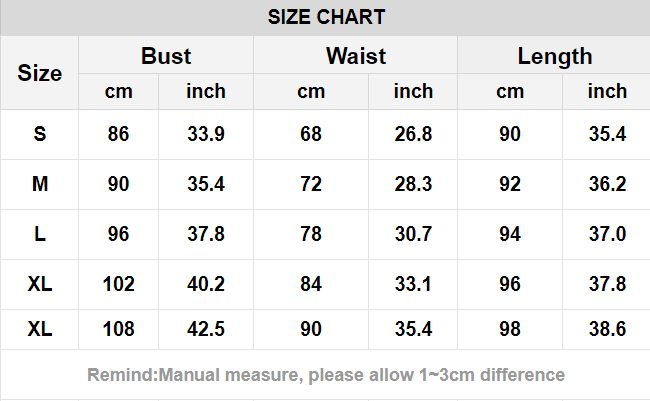The height and width of the screenshot is (401, 650).
Task: Click the Remind manual measure note
Action: point(326,375)
